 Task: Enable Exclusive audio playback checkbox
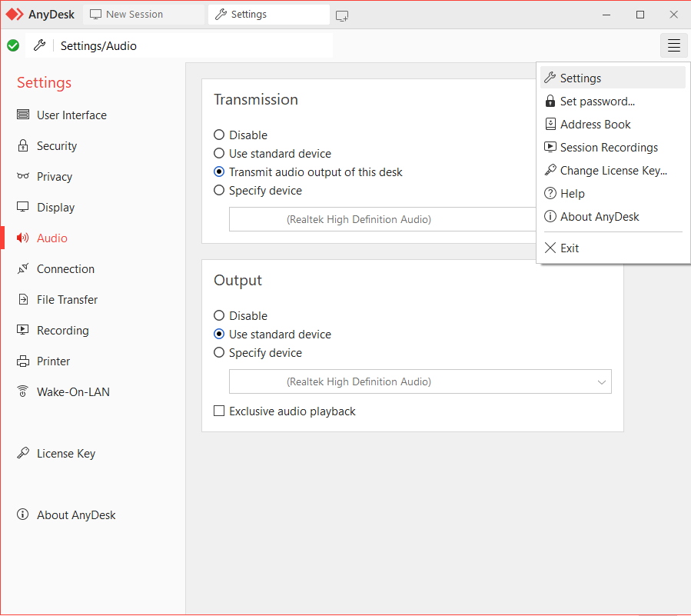pos(220,411)
